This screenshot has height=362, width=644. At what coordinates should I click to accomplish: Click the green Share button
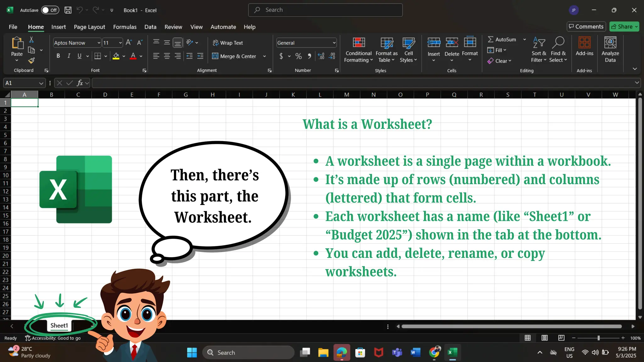click(624, 26)
